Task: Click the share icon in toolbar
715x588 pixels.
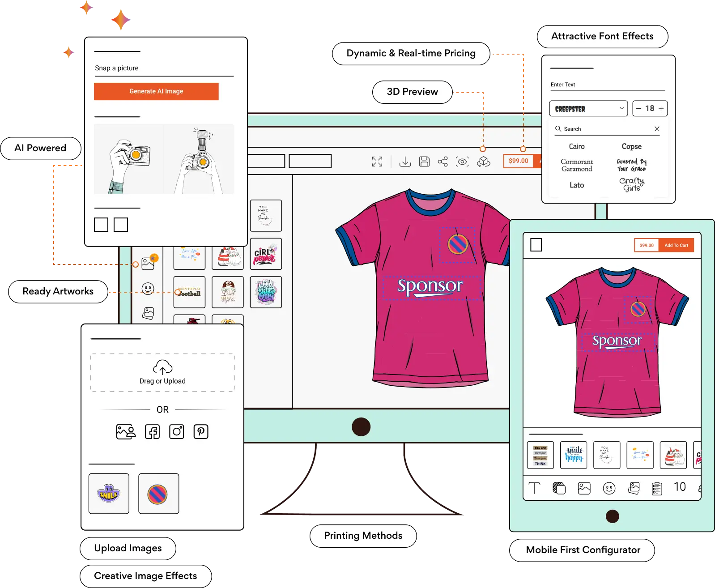Action: click(x=443, y=162)
